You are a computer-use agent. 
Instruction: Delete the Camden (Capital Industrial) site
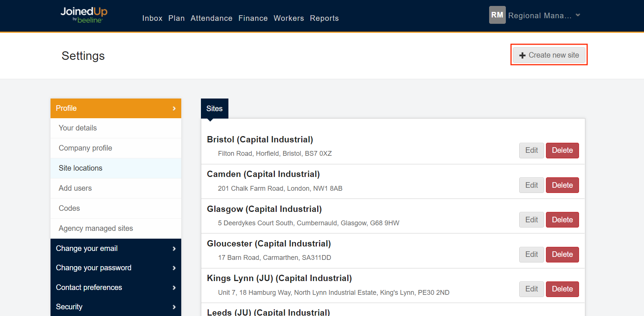click(562, 185)
